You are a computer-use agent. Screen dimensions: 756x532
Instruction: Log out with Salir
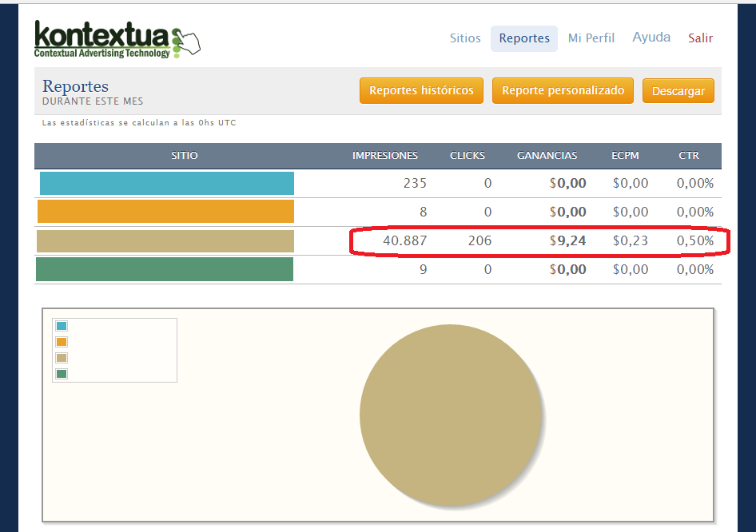click(x=700, y=38)
